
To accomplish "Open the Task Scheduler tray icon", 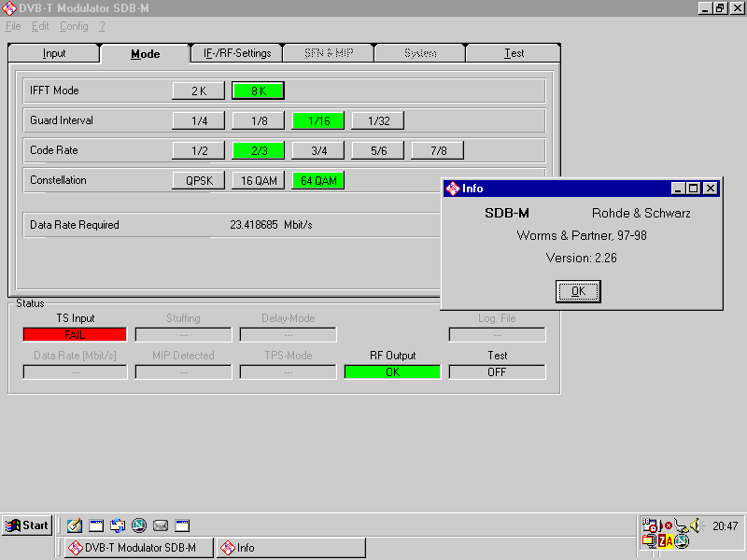I will pyautogui.click(x=649, y=525).
